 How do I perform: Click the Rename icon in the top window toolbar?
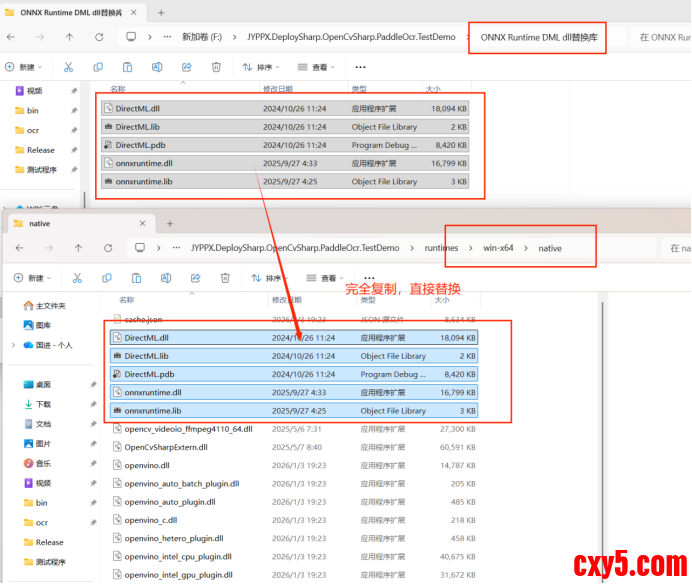click(x=158, y=67)
